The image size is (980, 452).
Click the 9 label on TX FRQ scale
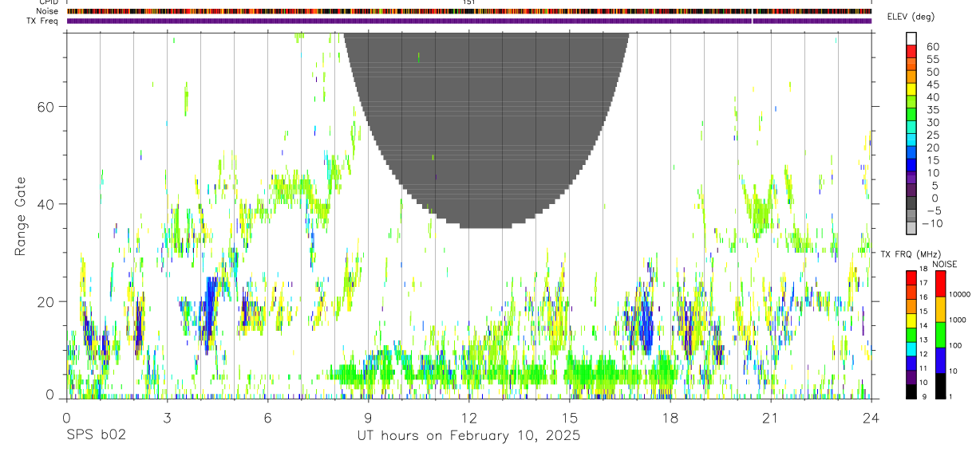pos(923,396)
